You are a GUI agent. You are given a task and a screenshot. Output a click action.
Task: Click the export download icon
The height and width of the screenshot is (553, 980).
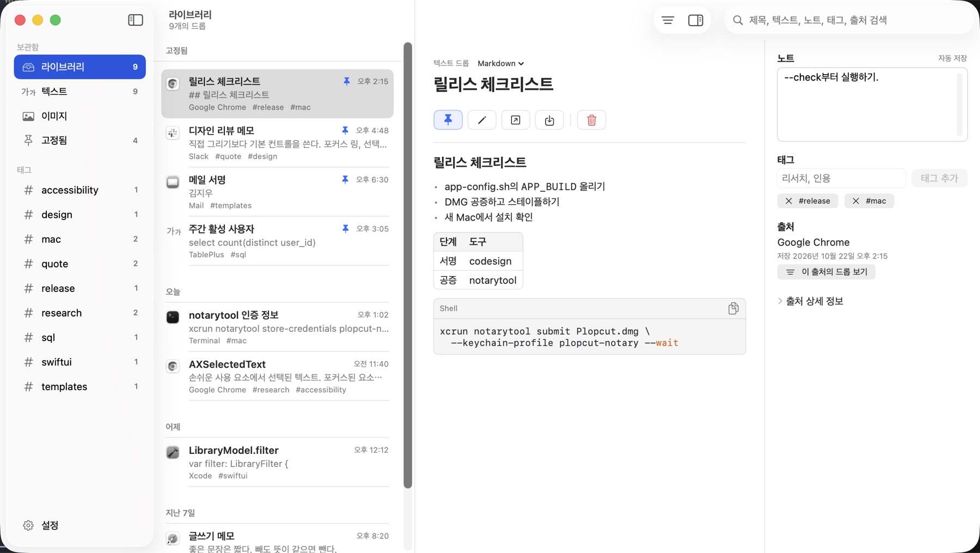(549, 120)
